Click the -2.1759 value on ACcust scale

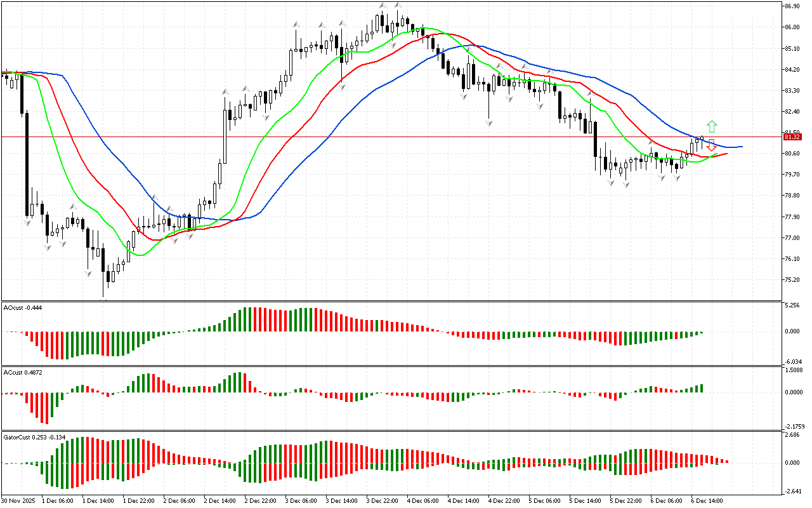[792, 426]
